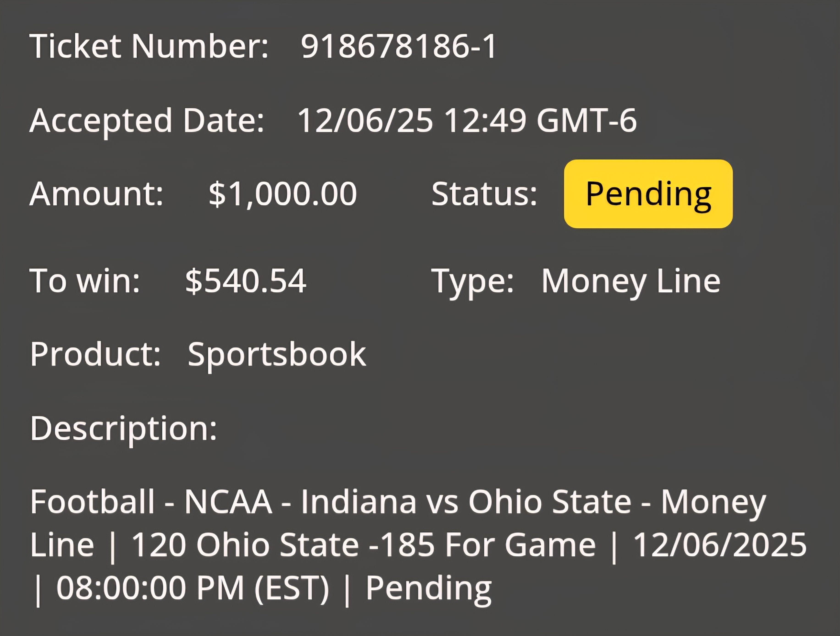Click the 12/06/2025 game date text
This screenshot has width=840, height=636.
click(x=720, y=545)
